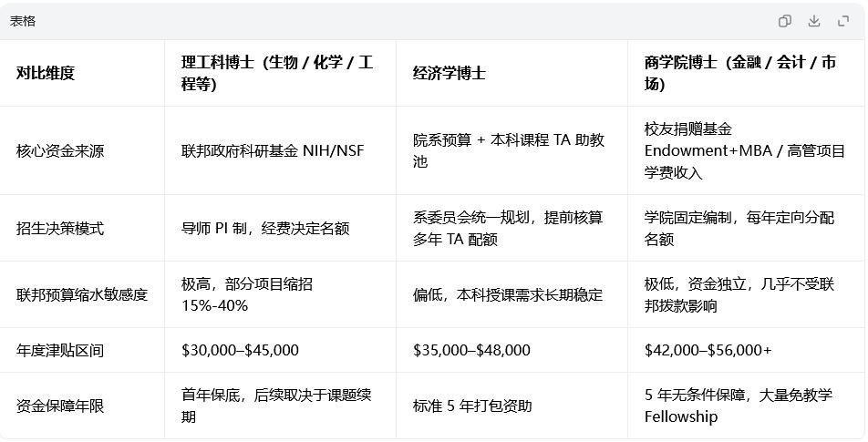The width and height of the screenshot is (868, 442).
Task: Expand the table to fullscreen
Action: [843, 21]
